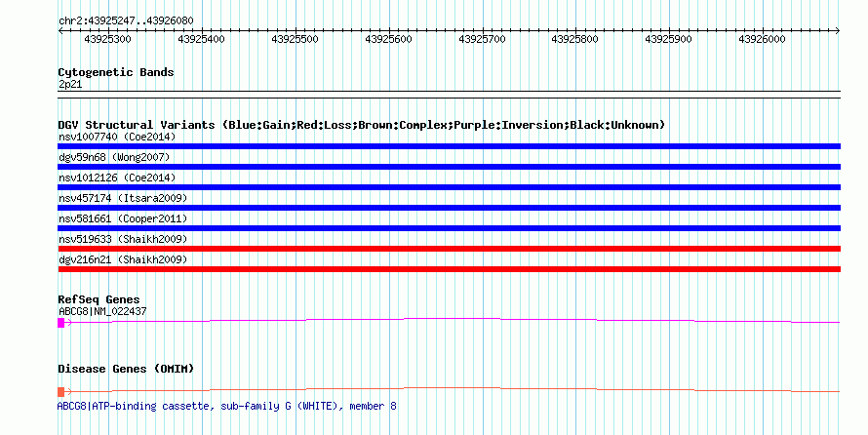Image resolution: width=868 pixels, height=435 pixels.
Task: Click ruler position 43925500
Action: [296, 40]
